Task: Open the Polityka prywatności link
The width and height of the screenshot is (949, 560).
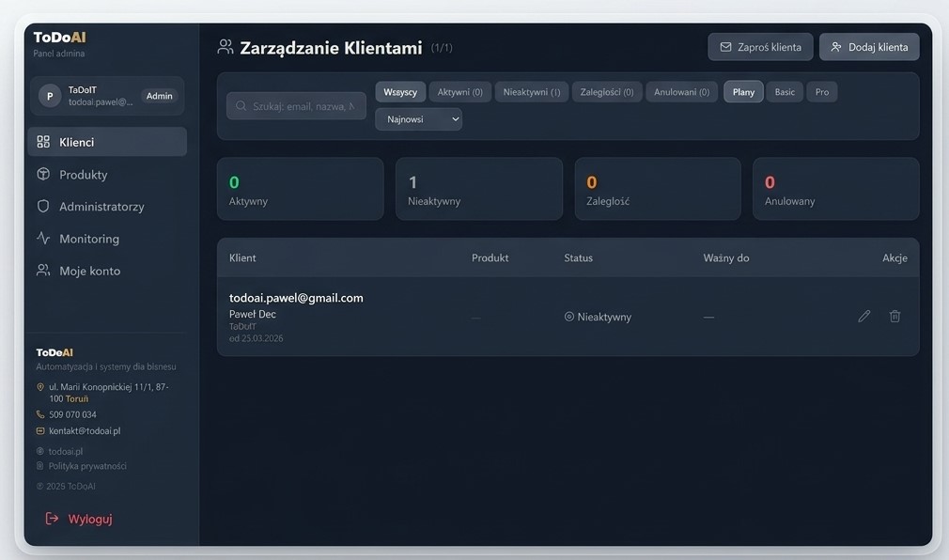Action: click(x=87, y=466)
